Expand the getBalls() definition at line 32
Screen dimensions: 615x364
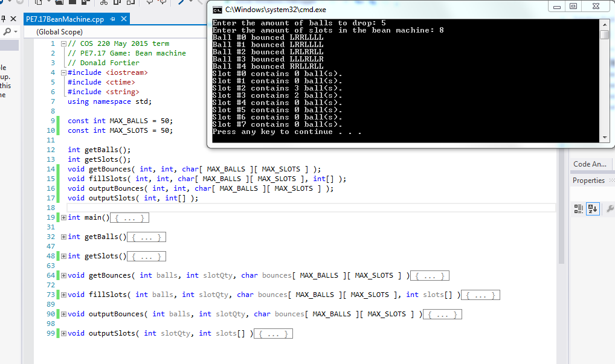tap(63, 237)
